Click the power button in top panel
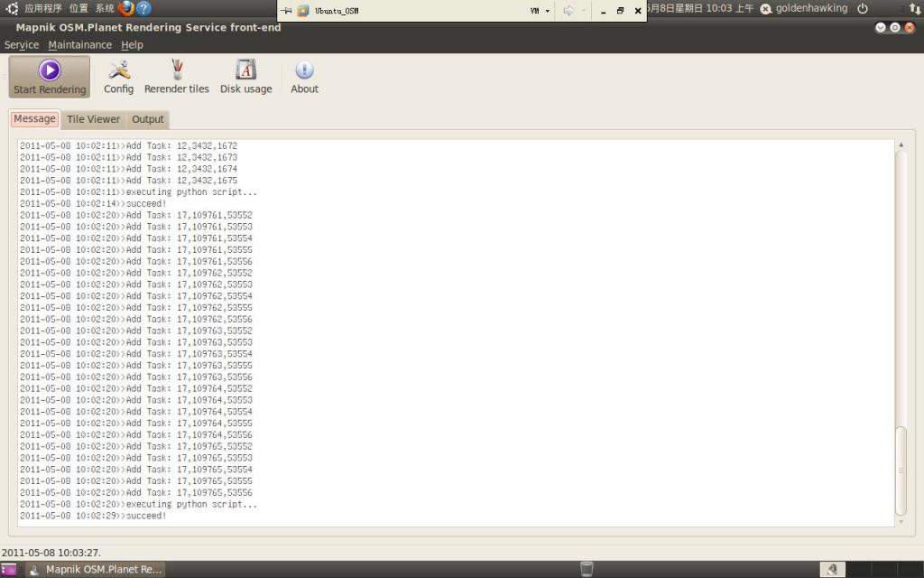 pyautogui.click(x=862, y=8)
